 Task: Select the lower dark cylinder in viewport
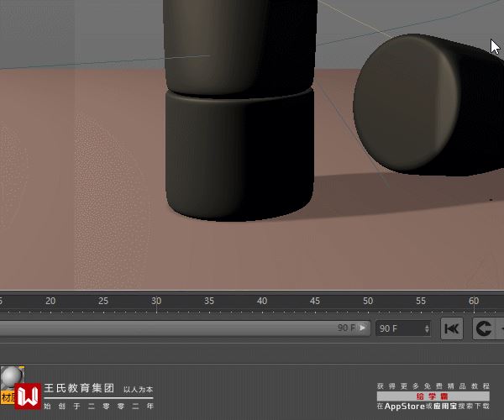[239, 155]
